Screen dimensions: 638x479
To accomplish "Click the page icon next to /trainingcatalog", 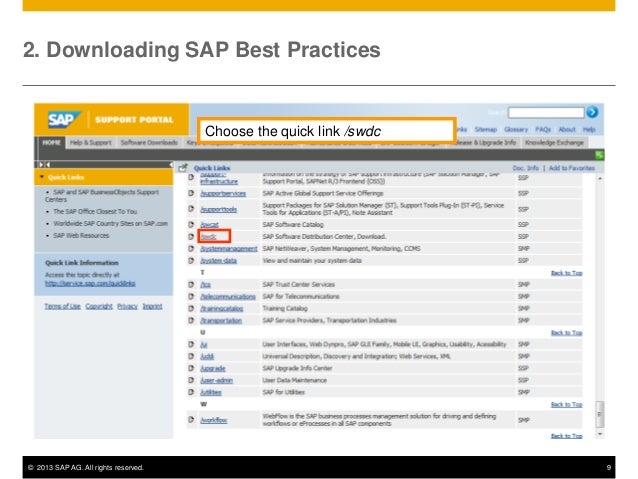I will click(x=191, y=308).
